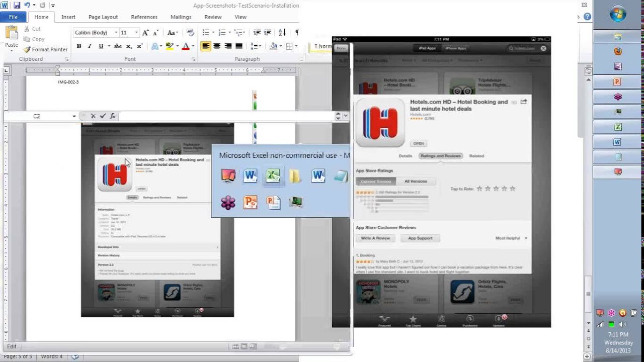The height and width of the screenshot is (362, 644).
Task: Click the Increase Indent icon
Action: 269,33
